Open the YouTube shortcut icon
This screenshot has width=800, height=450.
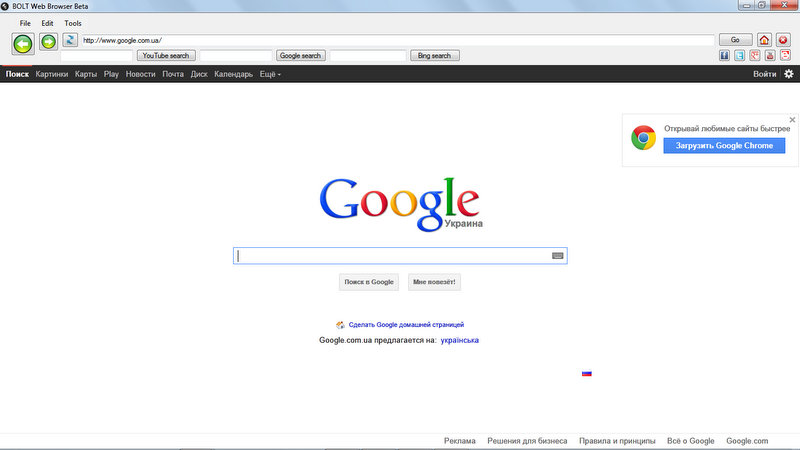coord(770,56)
